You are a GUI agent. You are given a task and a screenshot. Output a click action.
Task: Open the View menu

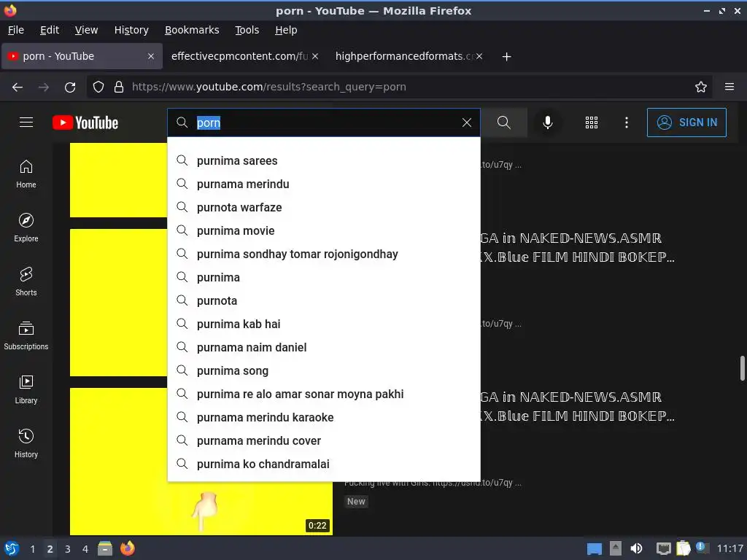86,30
